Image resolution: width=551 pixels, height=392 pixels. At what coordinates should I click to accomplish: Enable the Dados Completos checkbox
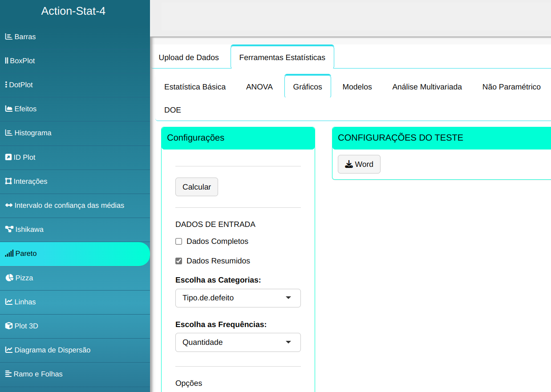coord(179,242)
